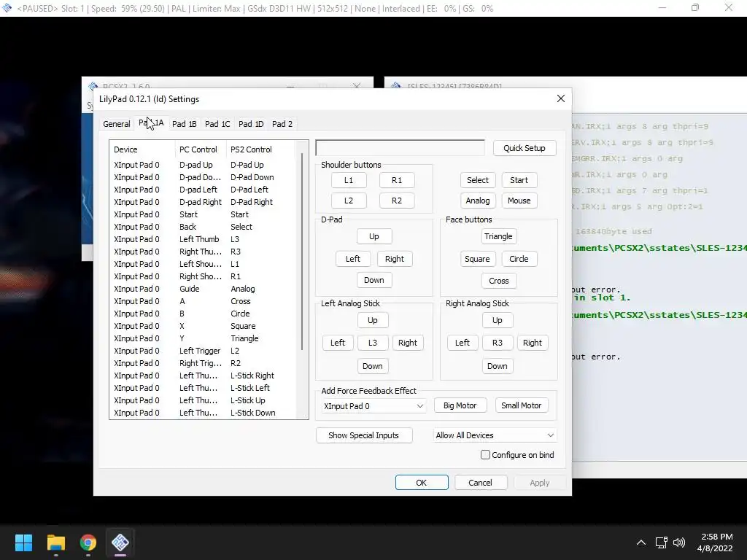The height and width of the screenshot is (560, 747).
Task: Confirm settings with the OK button
Action: click(422, 483)
